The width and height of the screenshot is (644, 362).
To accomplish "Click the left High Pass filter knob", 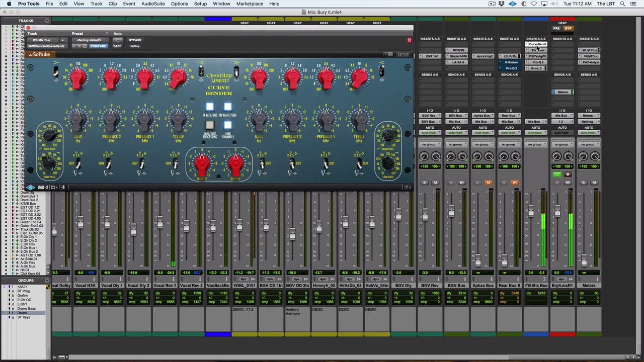I will 49,135.
